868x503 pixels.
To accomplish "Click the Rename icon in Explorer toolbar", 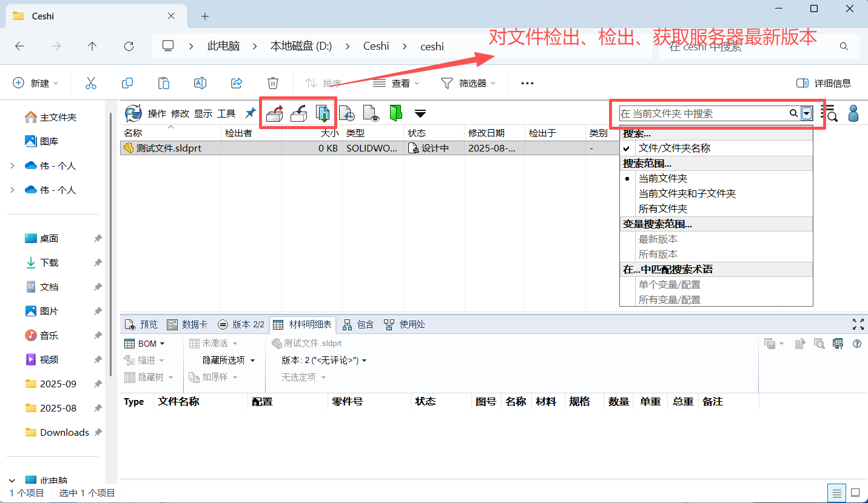I will [x=200, y=83].
